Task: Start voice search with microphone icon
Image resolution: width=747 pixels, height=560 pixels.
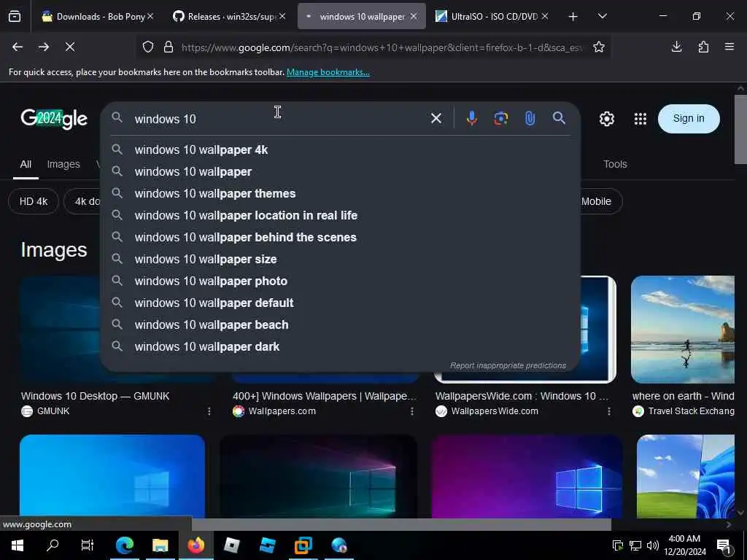Action: tap(472, 118)
